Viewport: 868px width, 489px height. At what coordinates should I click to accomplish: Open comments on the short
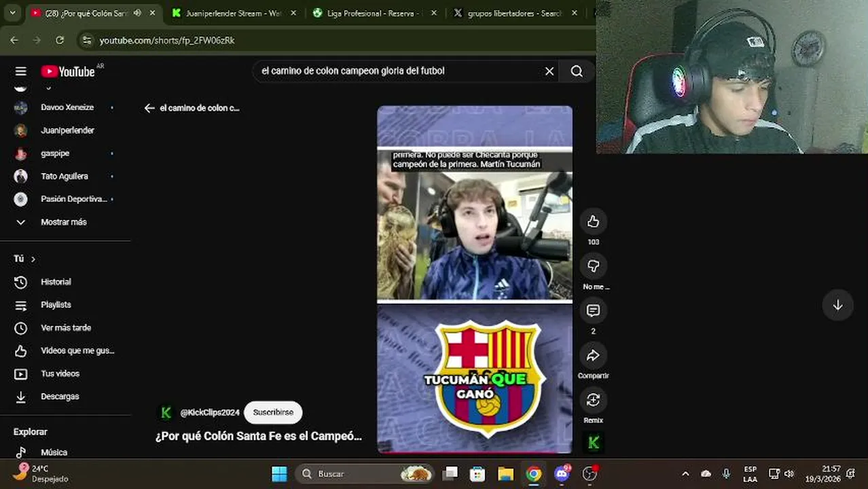593,310
